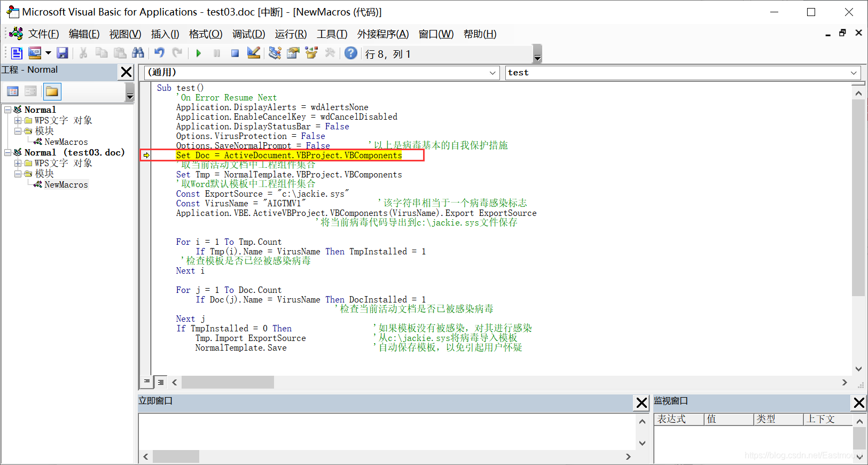The image size is (868, 465).
Task: Open the 编辑(E) menu
Action: [84, 34]
